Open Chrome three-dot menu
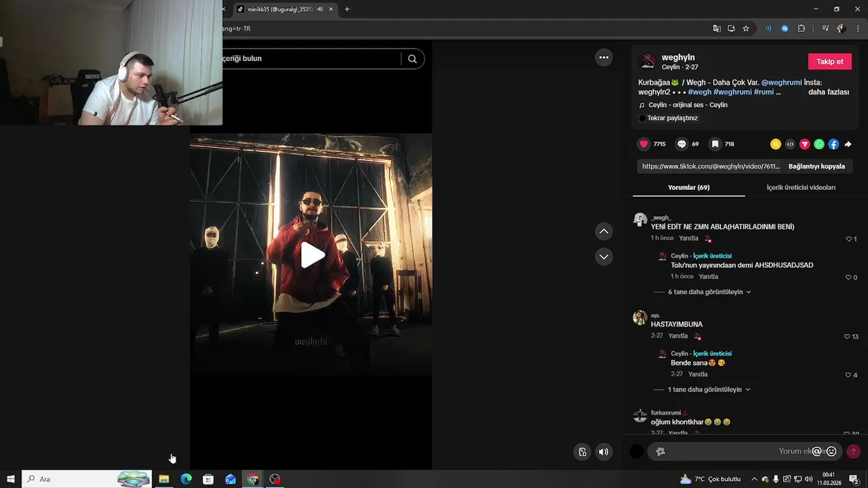 (x=857, y=28)
